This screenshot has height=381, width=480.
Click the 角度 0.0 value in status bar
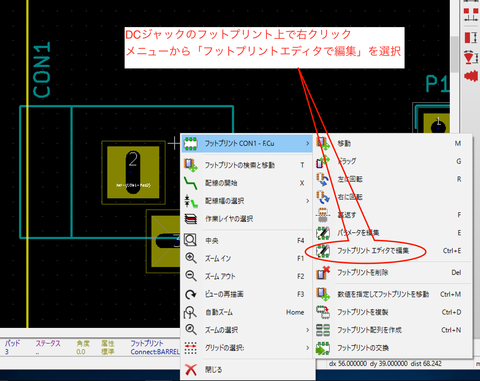81,352
